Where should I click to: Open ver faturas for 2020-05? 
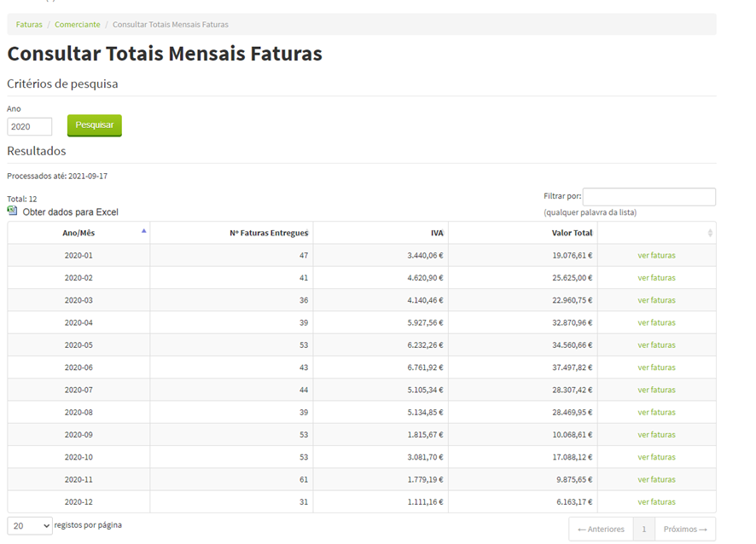click(x=656, y=345)
